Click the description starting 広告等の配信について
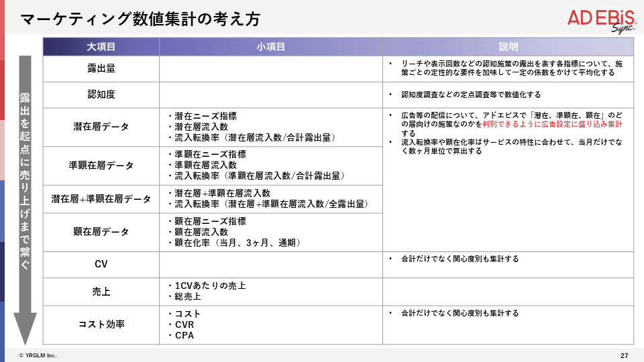 point(512,125)
